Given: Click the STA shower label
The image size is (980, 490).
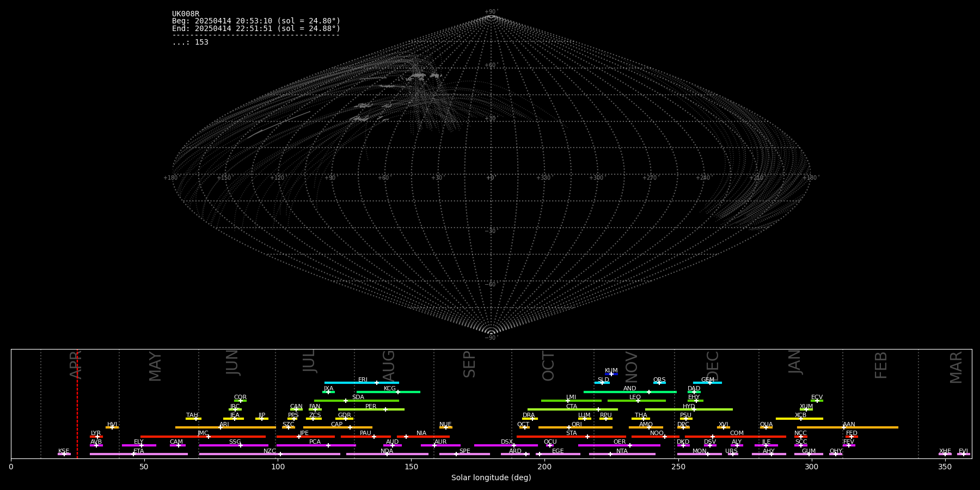Looking at the screenshot, I should pyautogui.click(x=572, y=433).
